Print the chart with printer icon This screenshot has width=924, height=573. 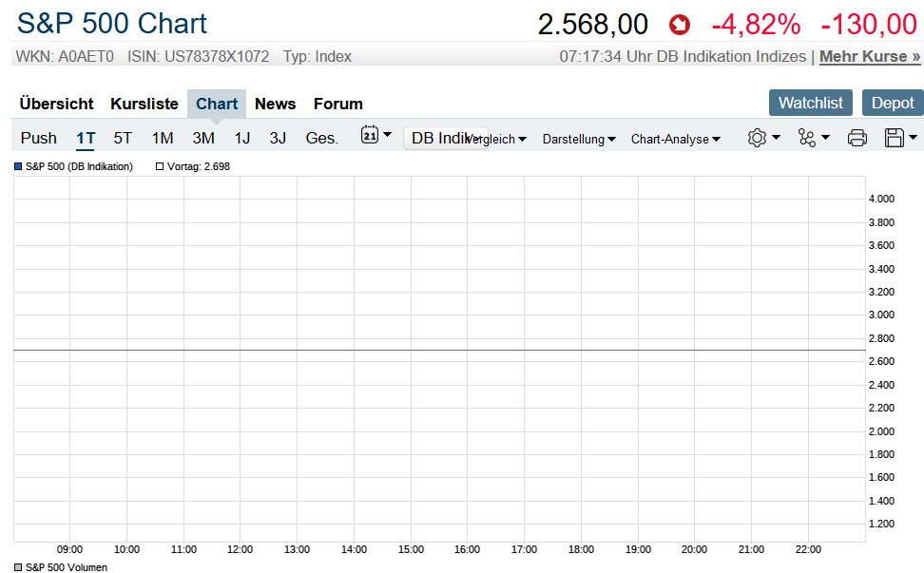[x=857, y=138]
